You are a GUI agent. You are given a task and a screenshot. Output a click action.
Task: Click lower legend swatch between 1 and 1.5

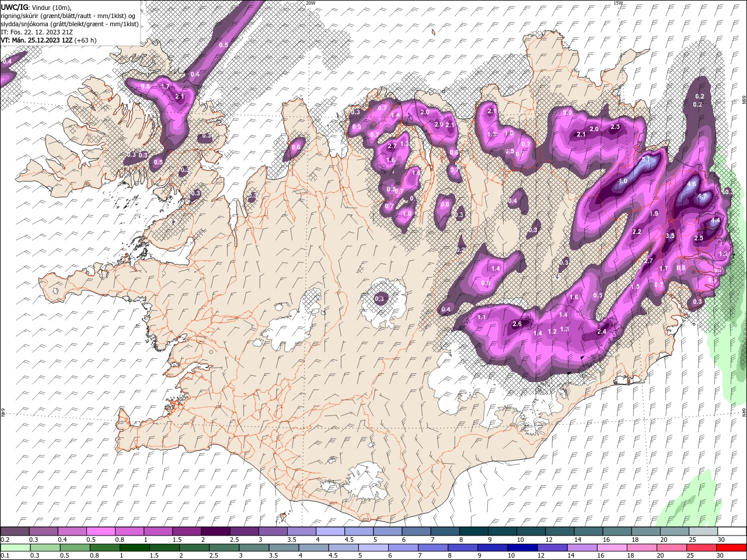click(x=135, y=548)
